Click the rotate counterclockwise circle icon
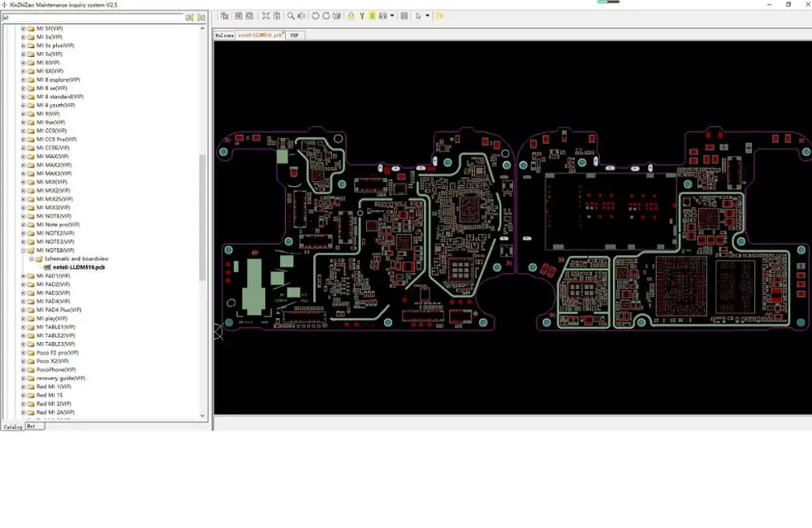 coord(316,15)
